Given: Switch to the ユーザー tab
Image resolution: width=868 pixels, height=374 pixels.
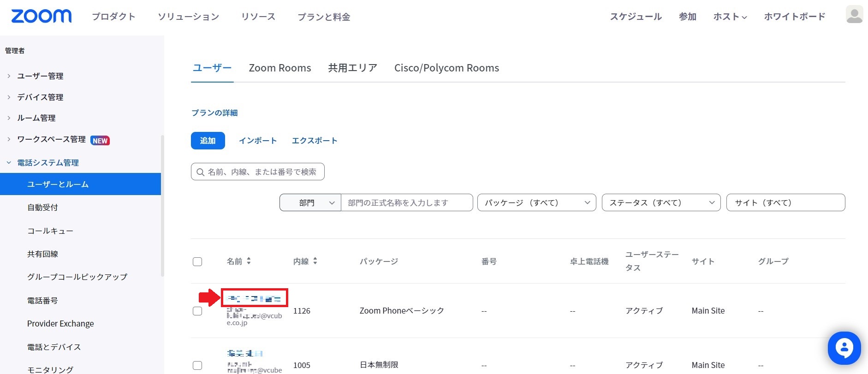Looking at the screenshot, I should pyautogui.click(x=212, y=68).
